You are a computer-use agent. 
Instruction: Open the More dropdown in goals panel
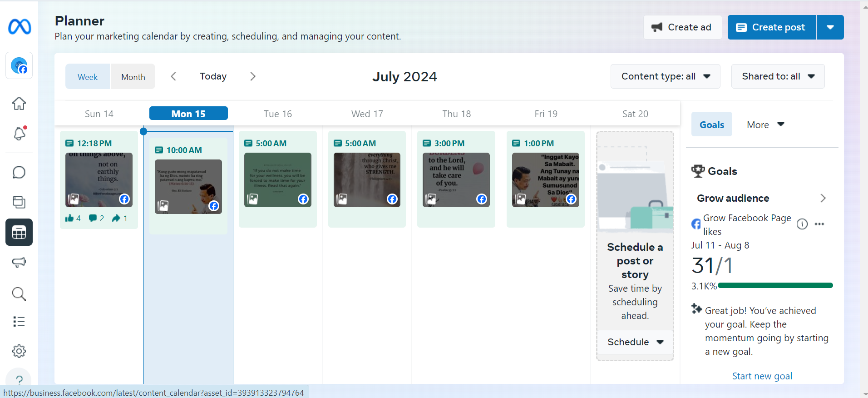click(766, 124)
